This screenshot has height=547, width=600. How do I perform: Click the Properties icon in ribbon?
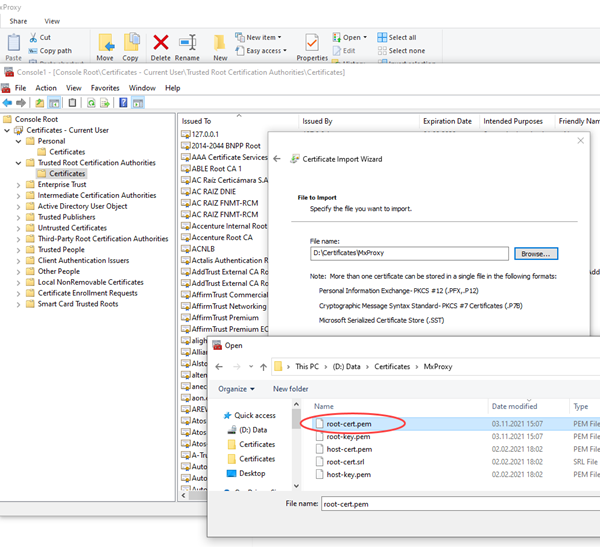[312, 43]
